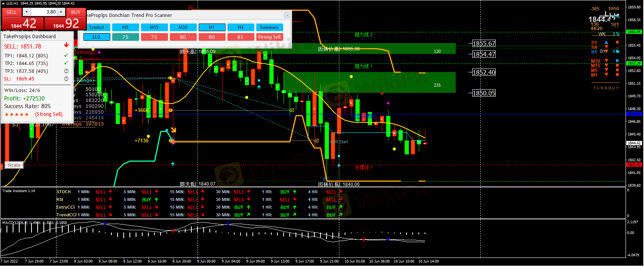Collapse the one-click trading panel triangle
The height and width of the screenshot is (266, 644).
pyautogui.click(x=3, y=3)
